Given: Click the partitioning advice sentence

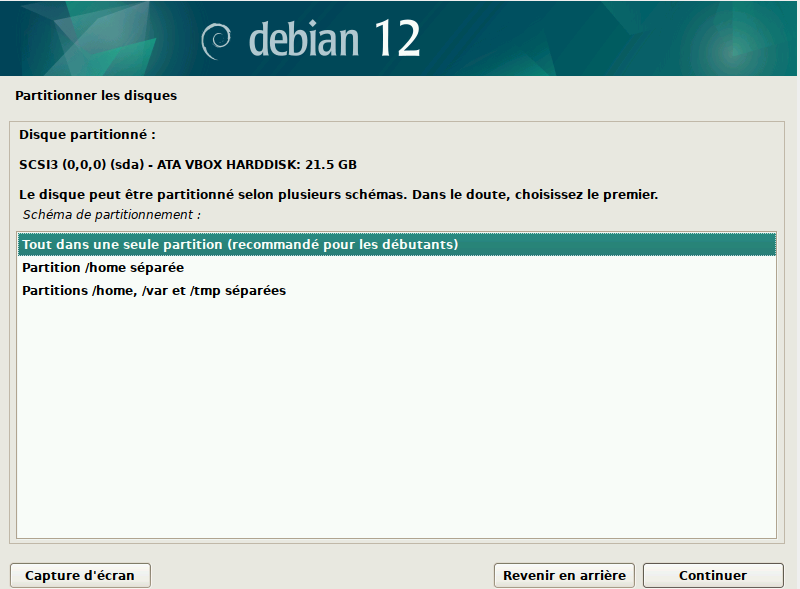Looking at the screenshot, I should click(x=340, y=194).
